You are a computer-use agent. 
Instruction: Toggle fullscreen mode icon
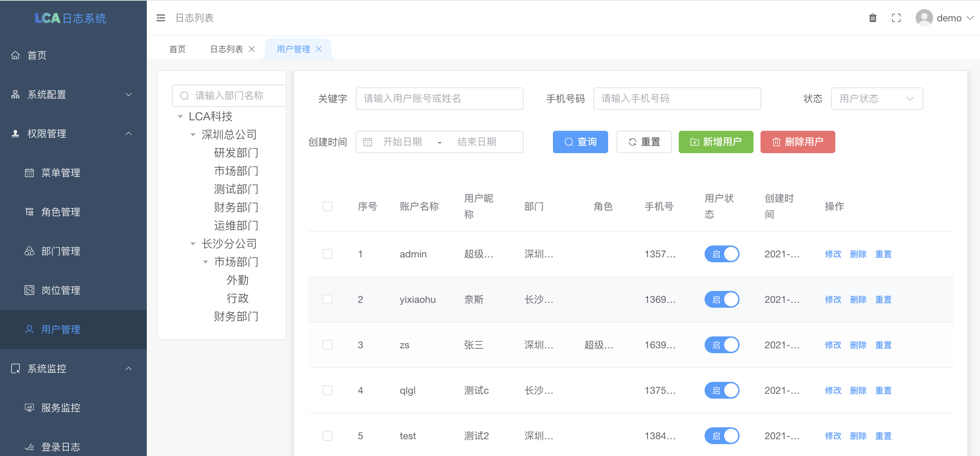(896, 18)
